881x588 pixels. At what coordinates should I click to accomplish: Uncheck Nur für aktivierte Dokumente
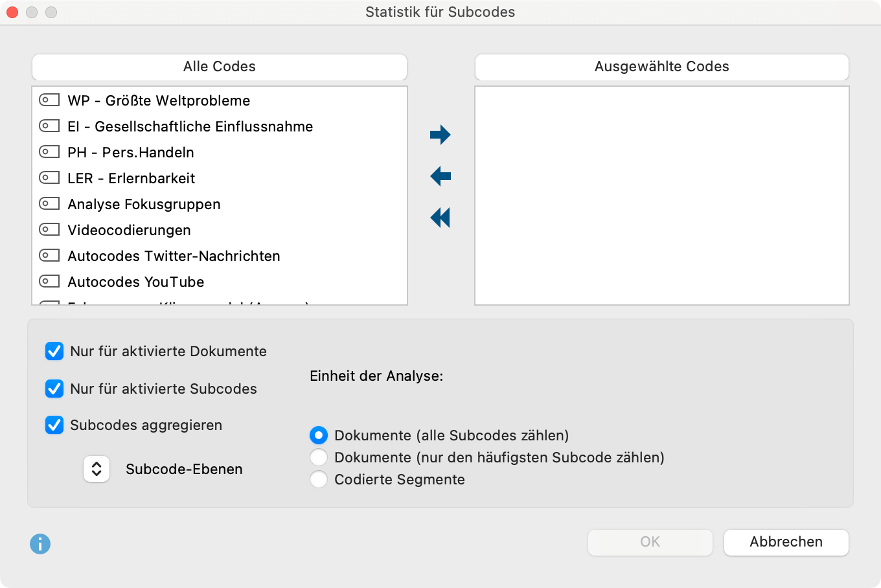click(54, 351)
